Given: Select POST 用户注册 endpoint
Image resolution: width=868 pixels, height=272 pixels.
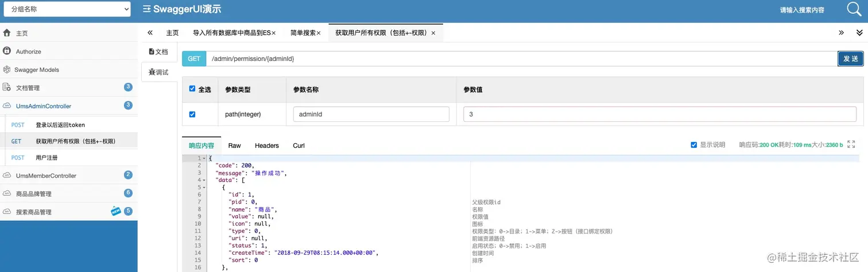Looking at the screenshot, I should pos(69,158).
